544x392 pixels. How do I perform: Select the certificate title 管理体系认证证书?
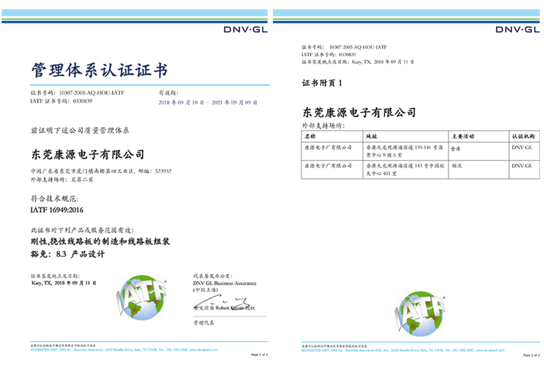click(x=99, y=71)
